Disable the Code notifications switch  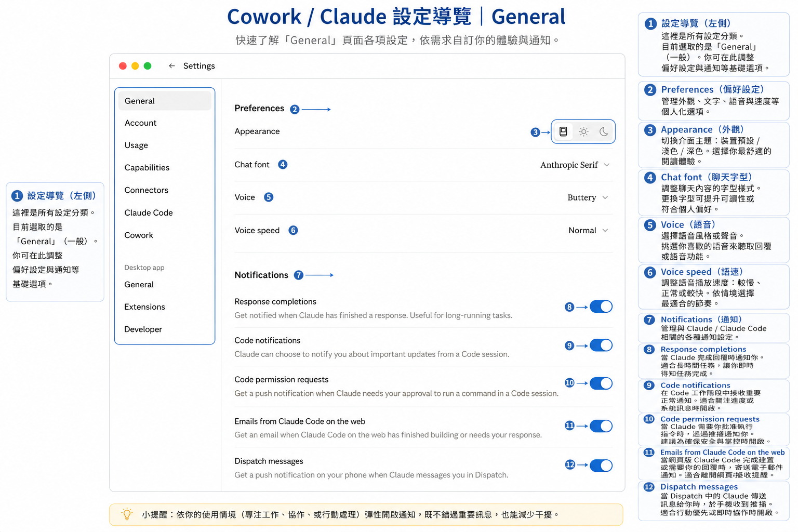coord(601,345)
